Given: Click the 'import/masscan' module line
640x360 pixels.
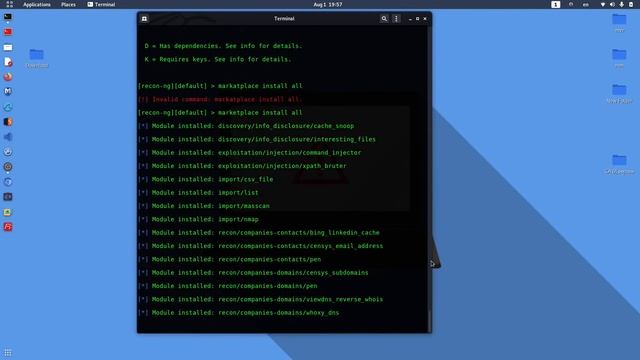Looking at the screenshot, I should pos(204,206).
